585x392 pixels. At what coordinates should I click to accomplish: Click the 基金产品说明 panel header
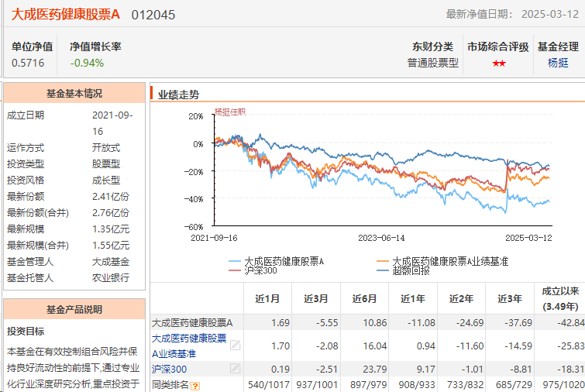click(74, 309)
